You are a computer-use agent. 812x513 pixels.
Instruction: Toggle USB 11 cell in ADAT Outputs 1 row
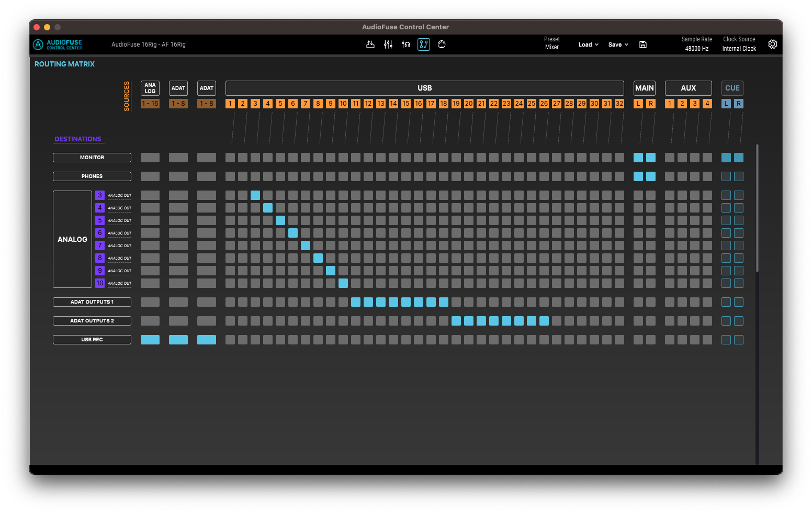pyautogui.click(x=356, y=302)
